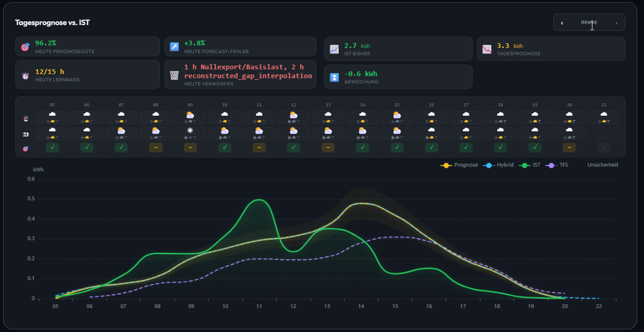Image resolution: width=644 pixels, height=332 pixels.
Task: Click the sun icon in hour 09 actual row
Action: 190,130
